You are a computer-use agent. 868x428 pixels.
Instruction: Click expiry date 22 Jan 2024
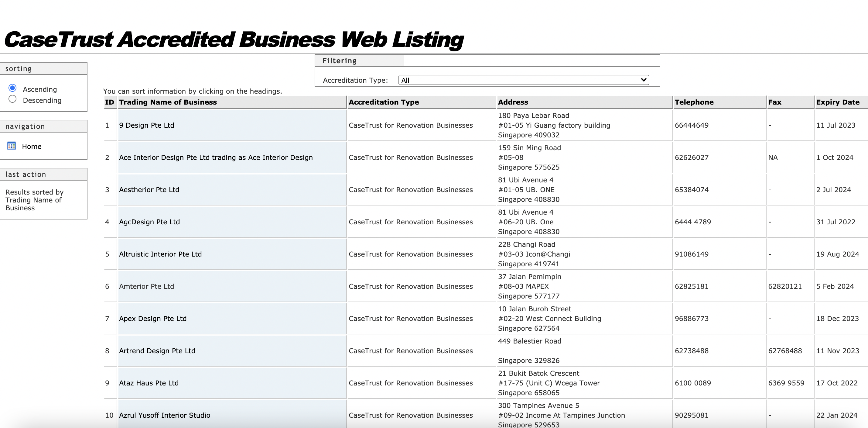point(837,415)
